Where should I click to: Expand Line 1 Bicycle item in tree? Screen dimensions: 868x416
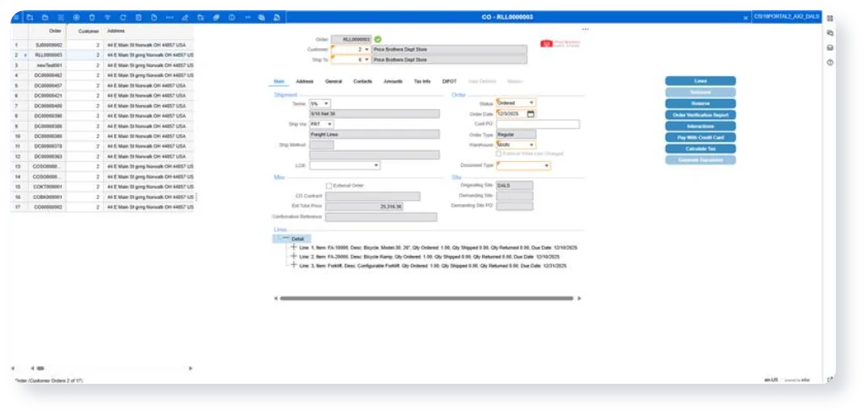[293, 247]
